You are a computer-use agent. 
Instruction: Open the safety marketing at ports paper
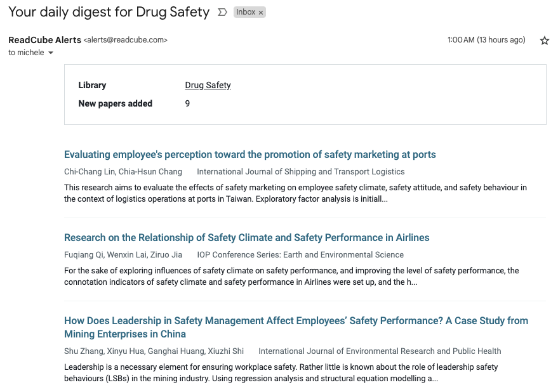[250, 154]
